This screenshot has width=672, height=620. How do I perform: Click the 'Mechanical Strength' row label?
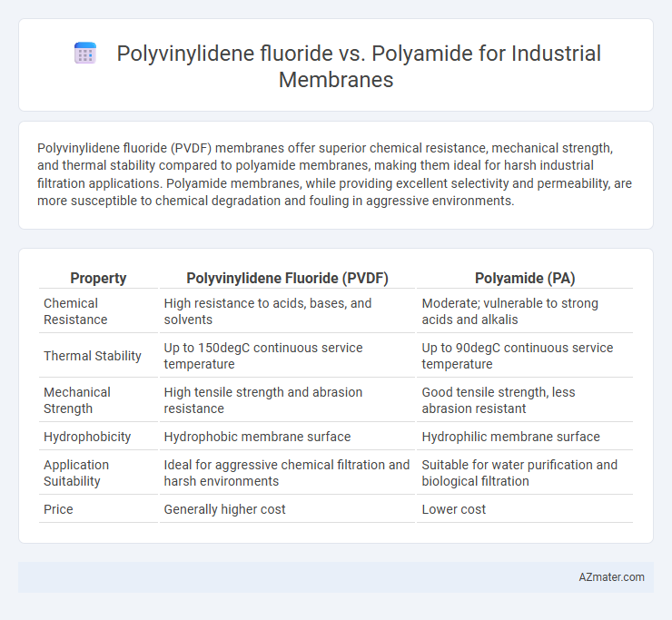coord(98,400)
